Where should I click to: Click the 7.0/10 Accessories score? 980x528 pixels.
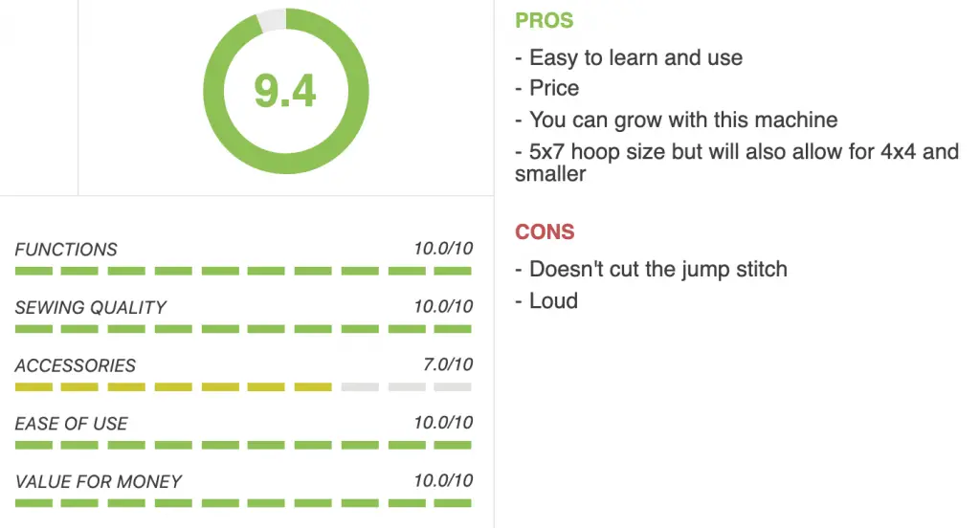pos(448,364)
